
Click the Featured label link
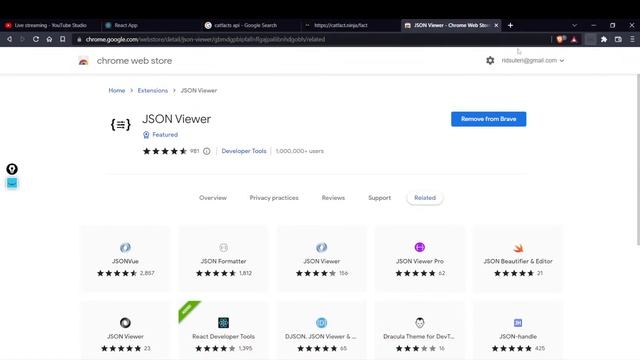pos(165,135)
